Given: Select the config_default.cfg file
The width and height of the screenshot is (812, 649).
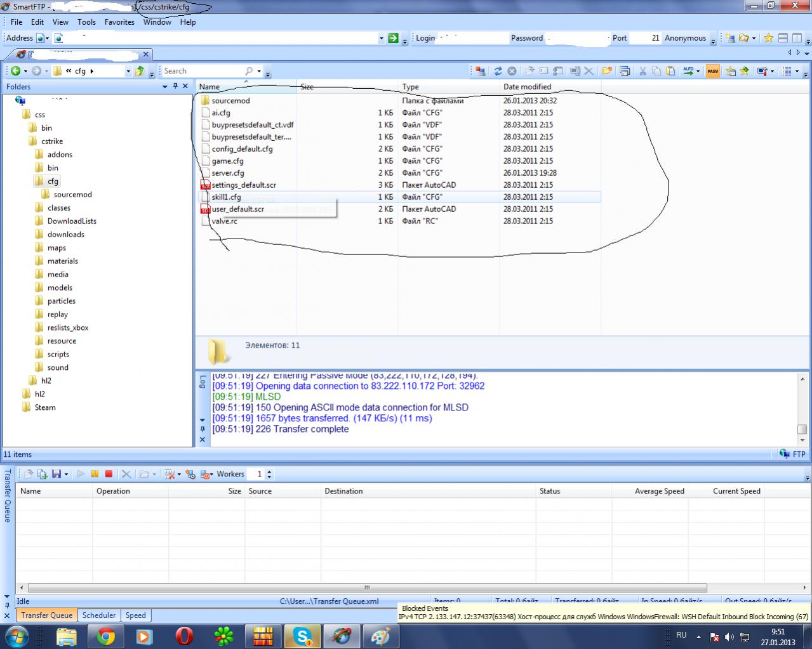Looking at the screenshot, I should click(x=242, y=149).
